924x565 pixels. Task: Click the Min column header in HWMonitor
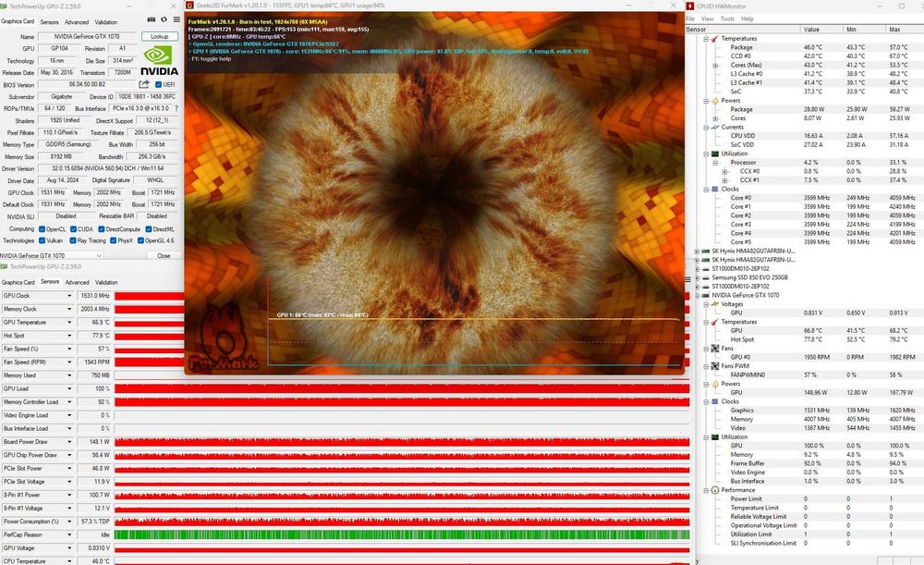[x=865, y=29]
